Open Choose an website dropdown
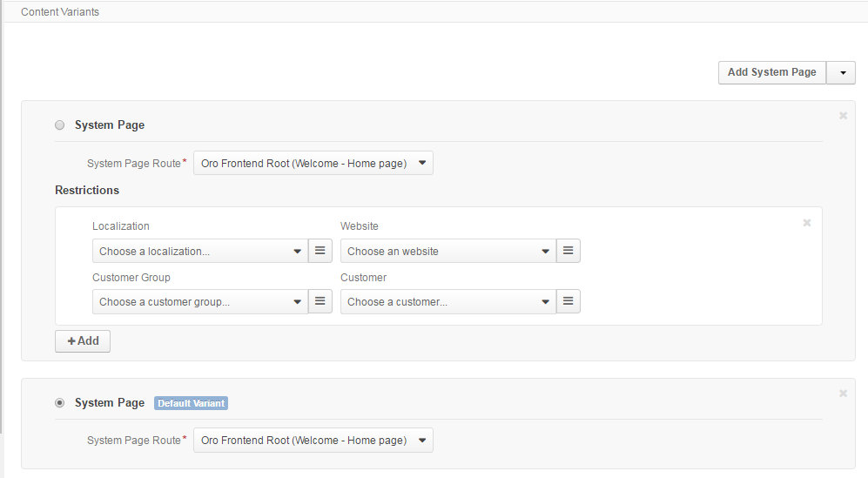Image resolution: width=868 pixels, height=478 pixels. coord(448,251)
